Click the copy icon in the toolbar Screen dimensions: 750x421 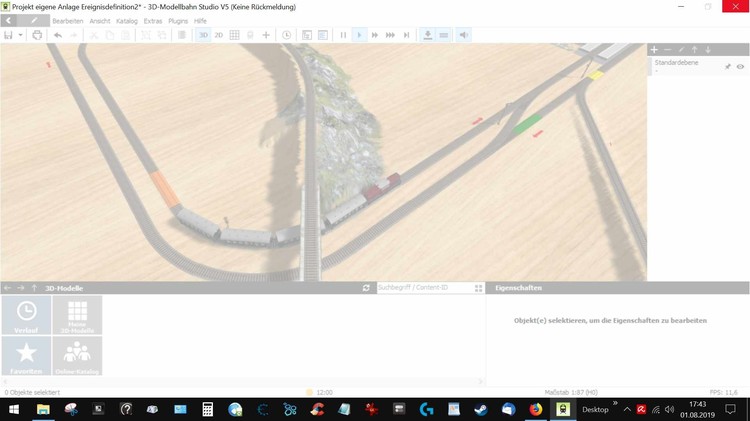tap(110, 35)
